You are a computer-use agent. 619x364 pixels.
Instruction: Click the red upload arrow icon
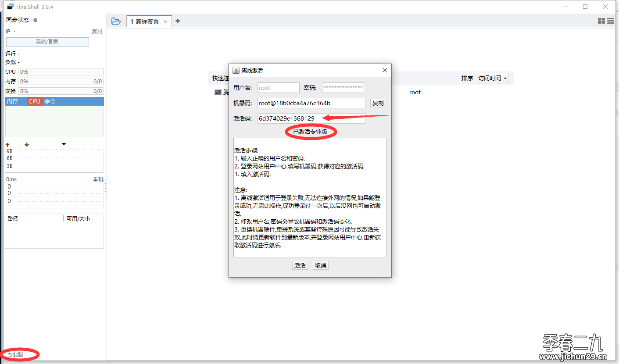point(7,144)
